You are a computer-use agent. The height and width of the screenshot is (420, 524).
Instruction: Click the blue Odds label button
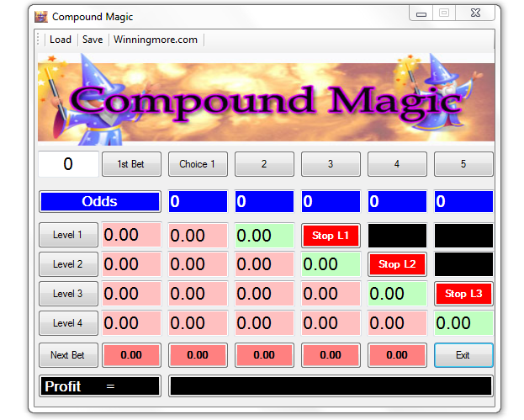(100, 202)
